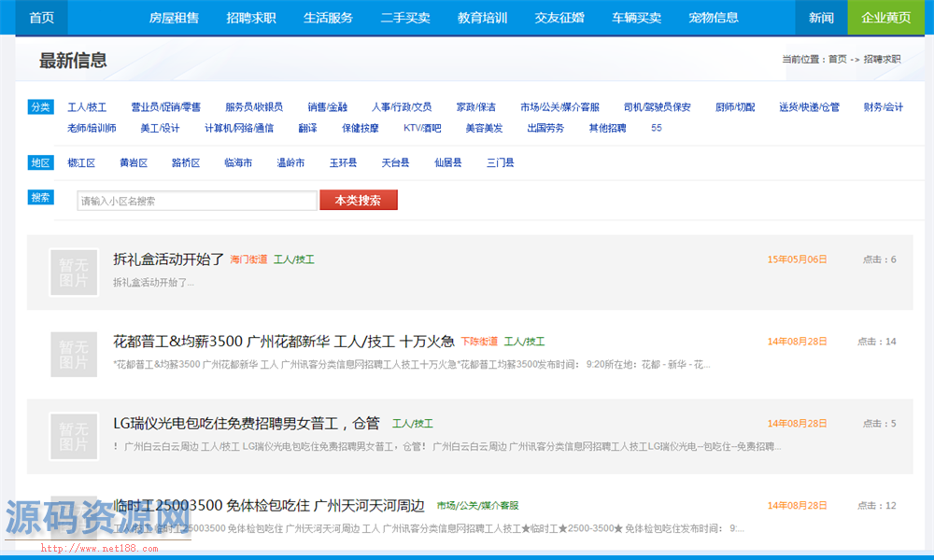This screenshot has width=934, height=560.
Task: Open the 拆礼盒活动开始了 listing thumbnail
Action: [74, 273]
